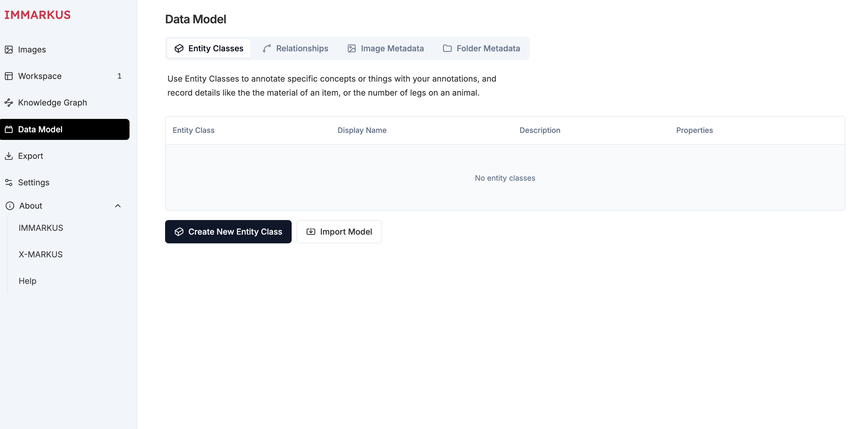868x429 pixels.
Task: Click the Entity Class column header
Action: pyautogui.click(x=193, y=130)
